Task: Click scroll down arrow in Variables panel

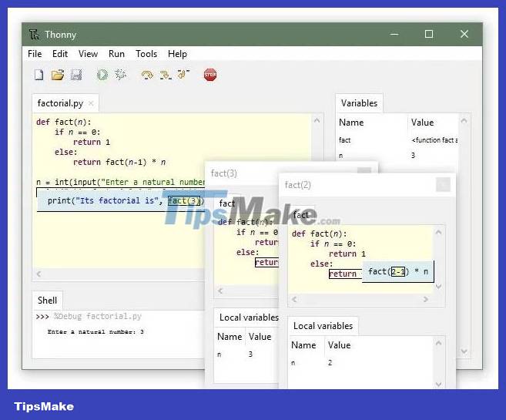Action: click(464, 351)
